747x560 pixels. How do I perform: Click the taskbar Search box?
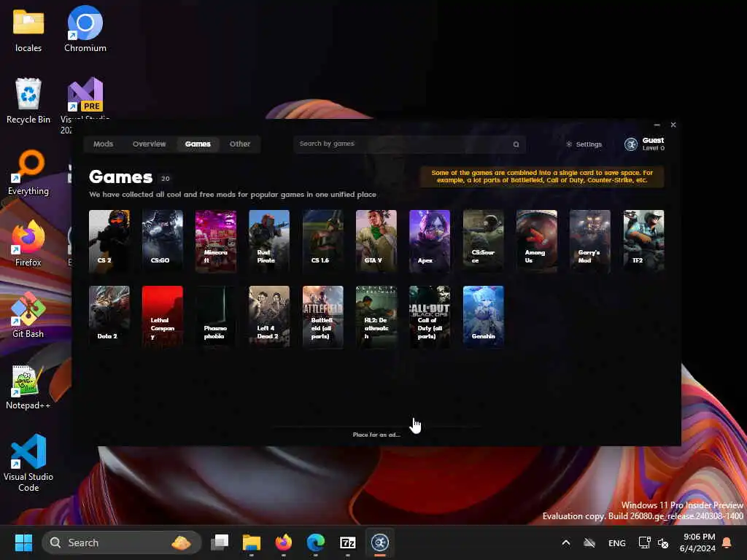click(x=122, y=542)
